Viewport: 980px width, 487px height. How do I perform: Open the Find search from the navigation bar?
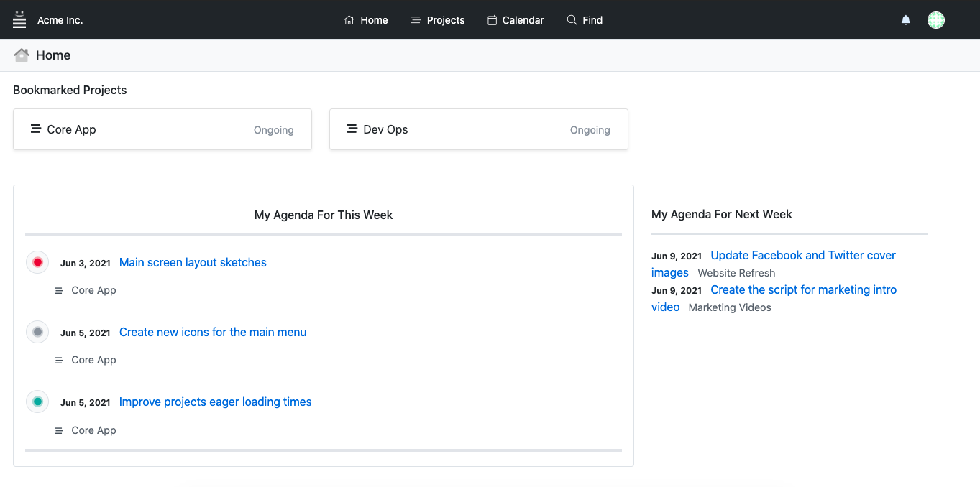coord(585,19)
